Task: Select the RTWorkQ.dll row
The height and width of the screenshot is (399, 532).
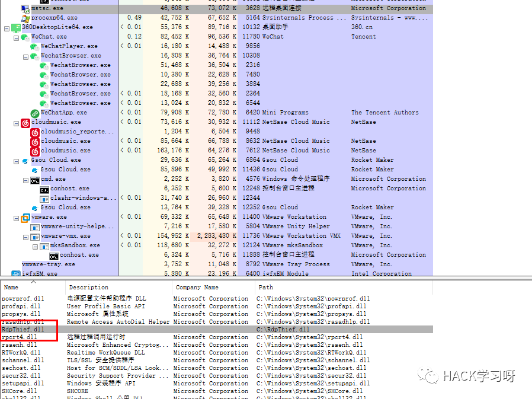Action: pyautogui.click(x=216, y=353)
